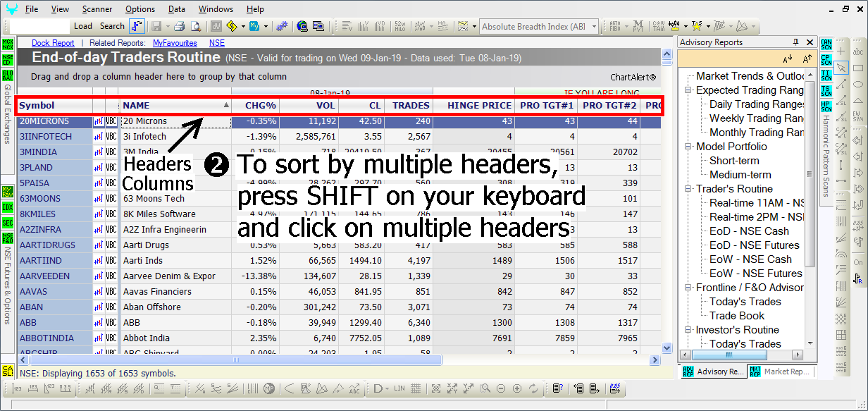Viewport: 868px width, 411px height.
Task: Switch to the Market Rep... tab
Action: [x=779, y=372]
